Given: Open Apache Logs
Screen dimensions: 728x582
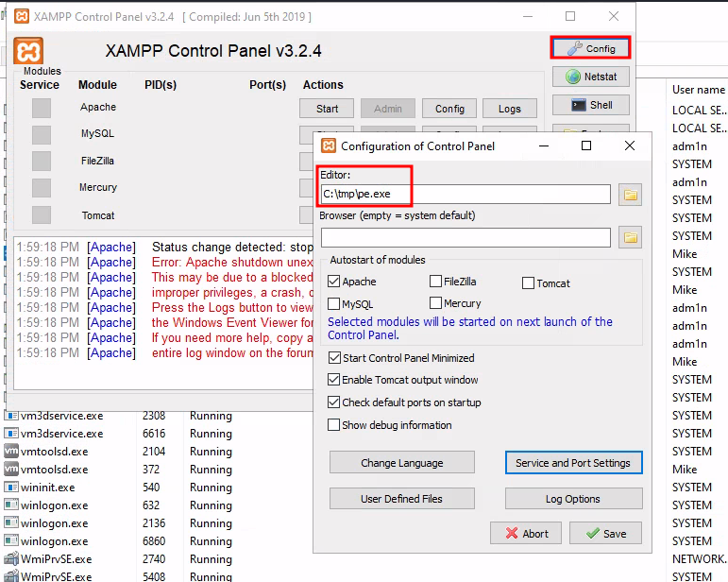Looking at the screenshot, I should tap(510, 109).
